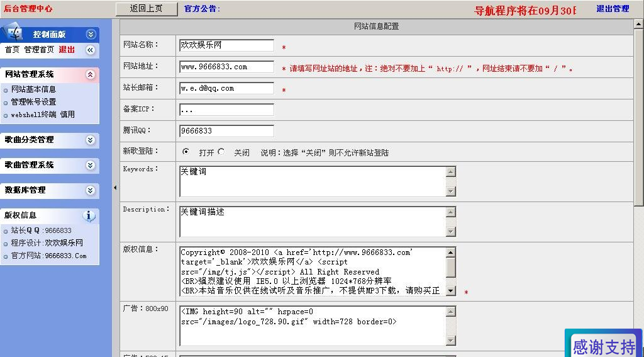Open webshell终端 慎用 menu item
This screenshot has height=357, width=644.
(x=43, y=115)
